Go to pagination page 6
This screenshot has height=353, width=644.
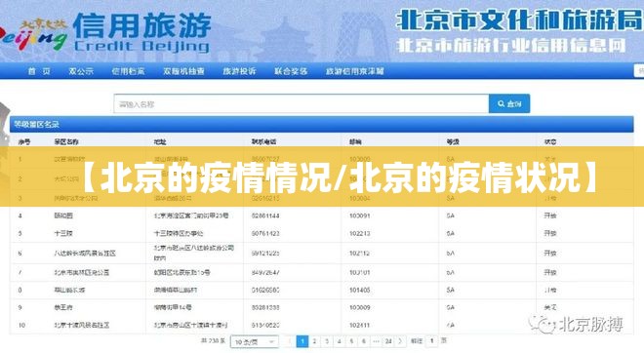pos(364,341)
